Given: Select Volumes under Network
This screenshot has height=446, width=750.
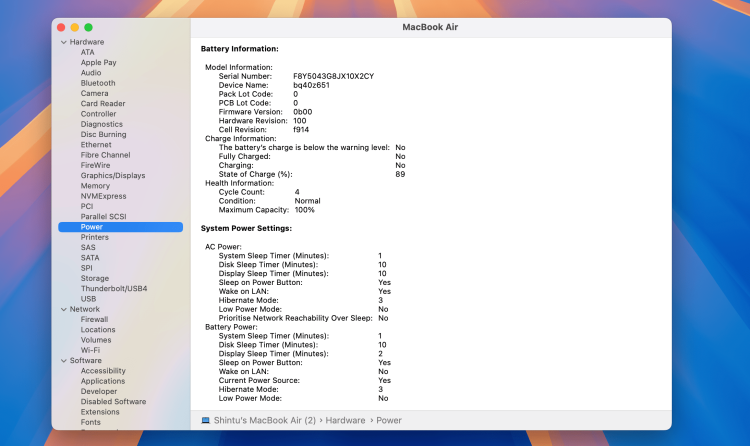Looking at the screenshot, I should coord(96,340).
